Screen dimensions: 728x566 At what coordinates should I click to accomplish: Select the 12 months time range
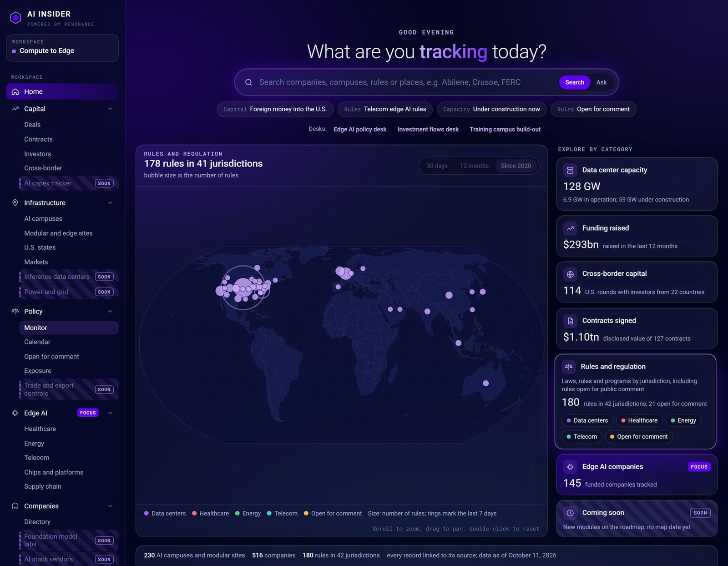click(x=474, y=166)
